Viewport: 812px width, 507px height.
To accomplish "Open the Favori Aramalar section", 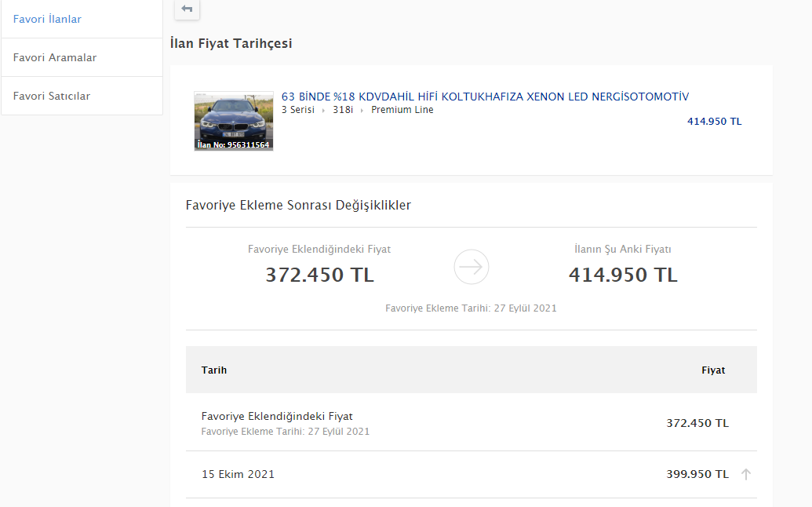I will pos(55,57).
